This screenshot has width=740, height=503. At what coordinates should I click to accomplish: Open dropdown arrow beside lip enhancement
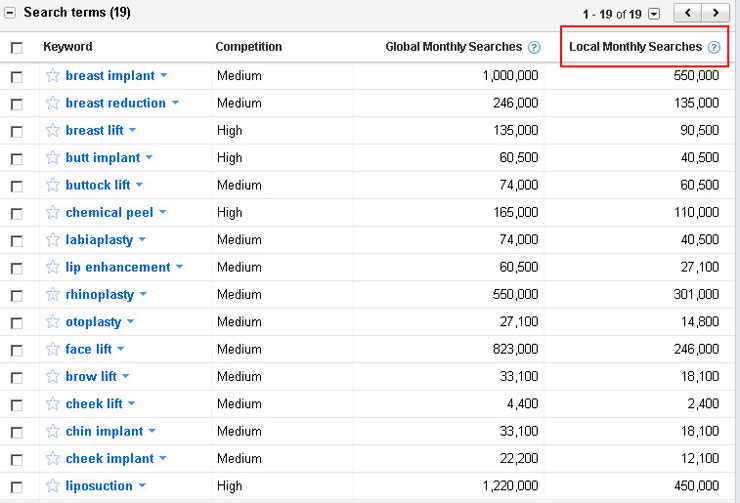tap(179, 267)
